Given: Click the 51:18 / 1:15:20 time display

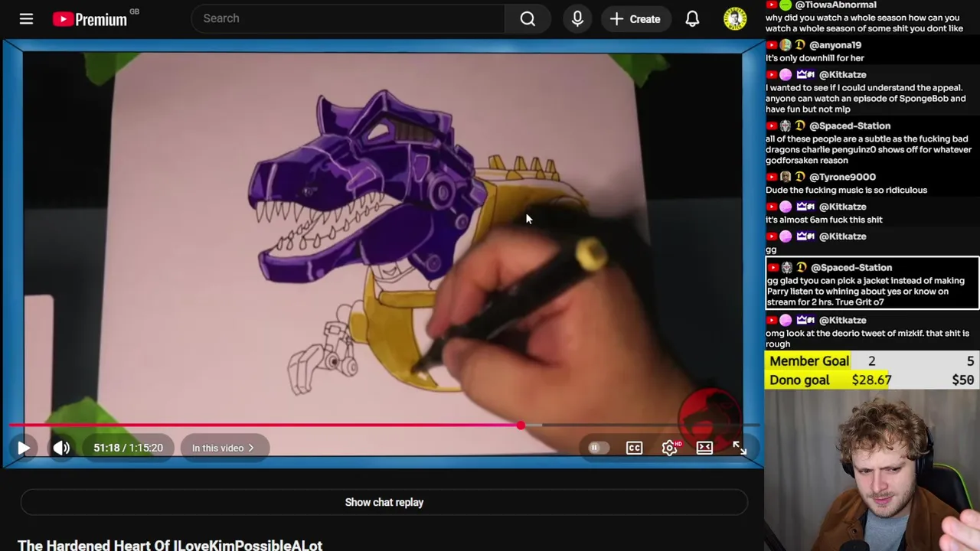Looking at the screenshot, I should pyautogui.click(x=128, y=448).
